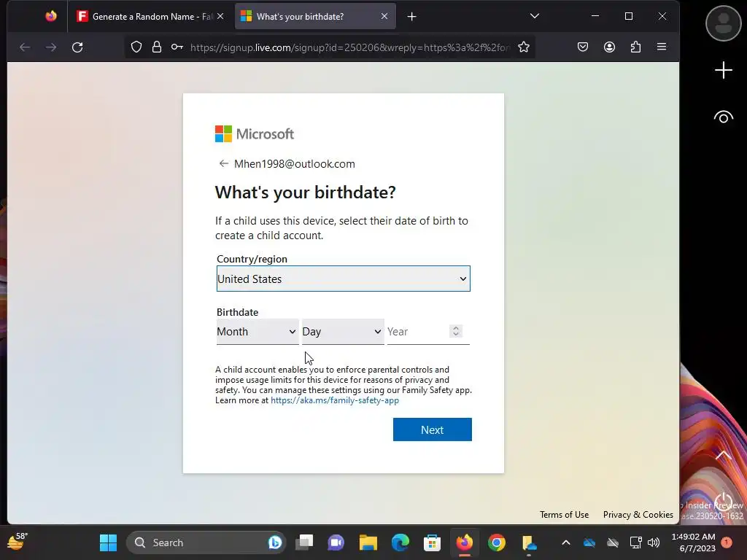This screenshot has width=747, height=560.
Task: Click the crossed-out cloud tray icon
Action: (x=613, y=542)
